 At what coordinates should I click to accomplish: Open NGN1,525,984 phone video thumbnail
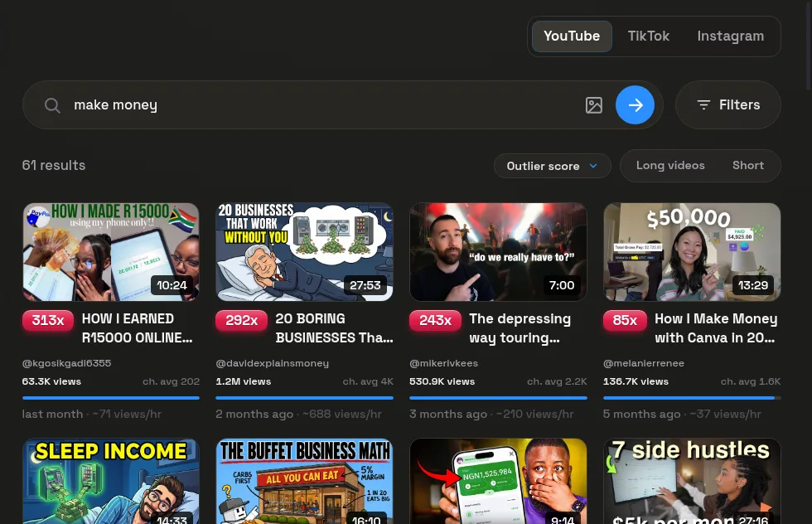tap(498, 482)
